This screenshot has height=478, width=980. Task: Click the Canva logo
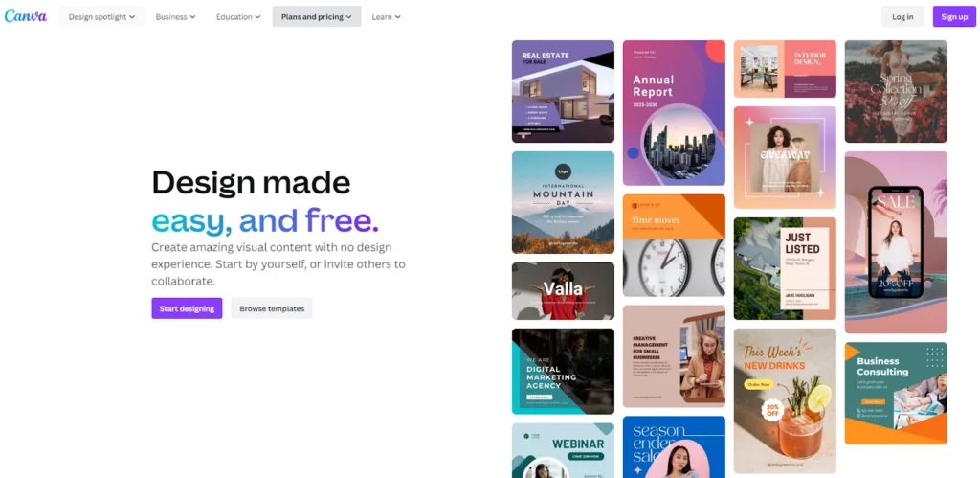coord(26,16)
